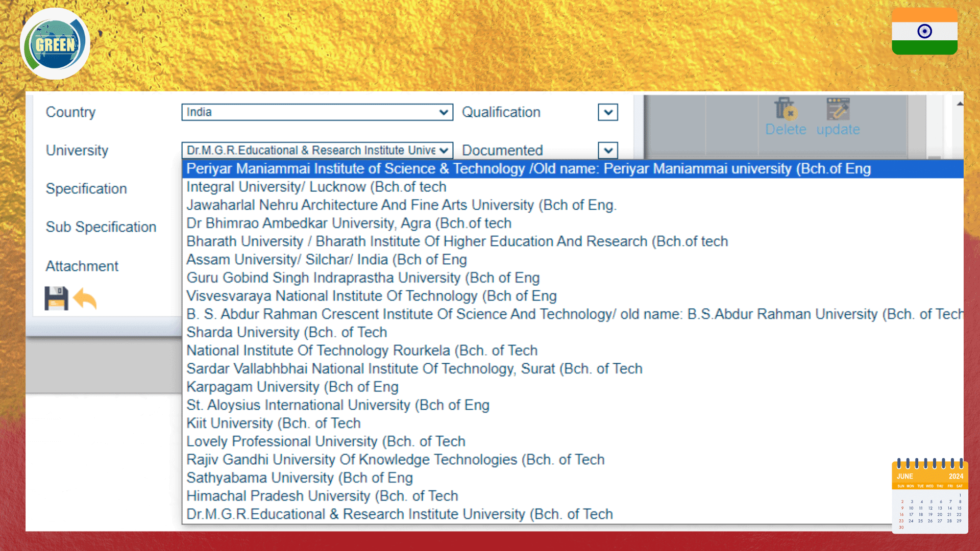This screenshot has height=551, width=980.
Task: Click the GREEN globe logo
Action: [x=55, y=44]
